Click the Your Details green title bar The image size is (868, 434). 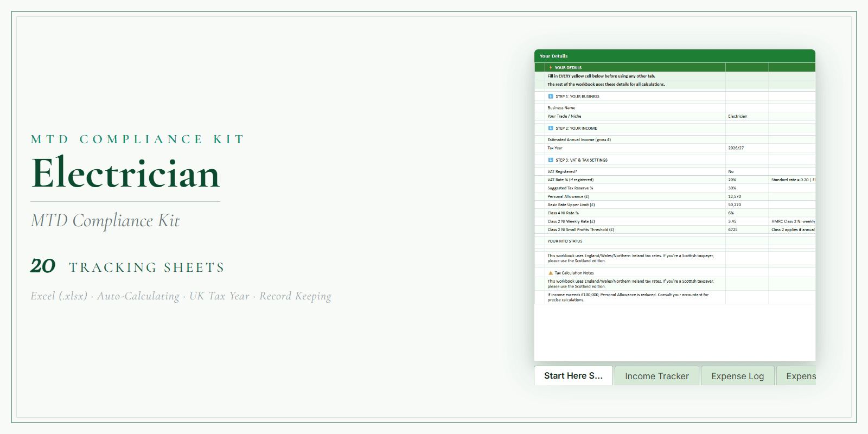click(x=675, y=56)
